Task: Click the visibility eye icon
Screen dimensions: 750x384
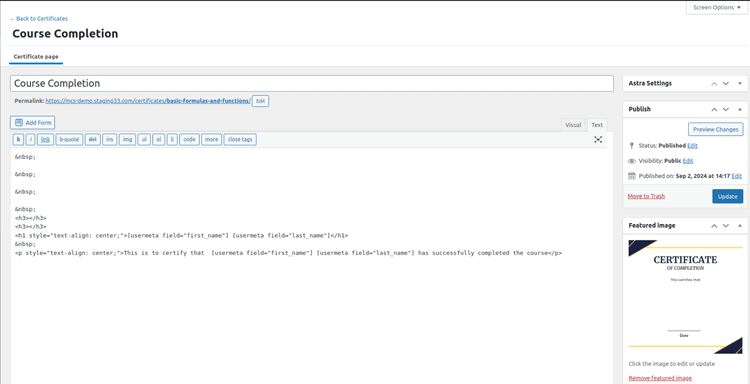Action: [631, 161]
